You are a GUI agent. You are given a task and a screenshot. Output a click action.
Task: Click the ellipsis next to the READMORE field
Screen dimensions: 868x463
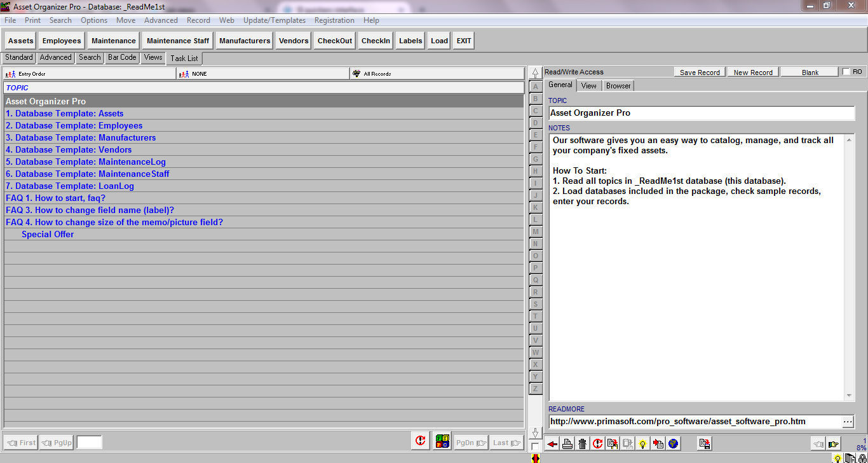[848, 421]
